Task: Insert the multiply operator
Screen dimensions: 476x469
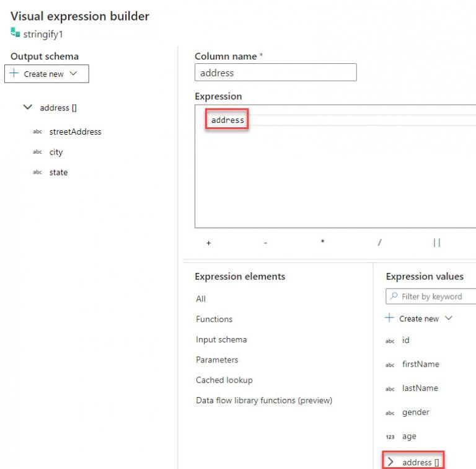Action: tap(322, 243)
